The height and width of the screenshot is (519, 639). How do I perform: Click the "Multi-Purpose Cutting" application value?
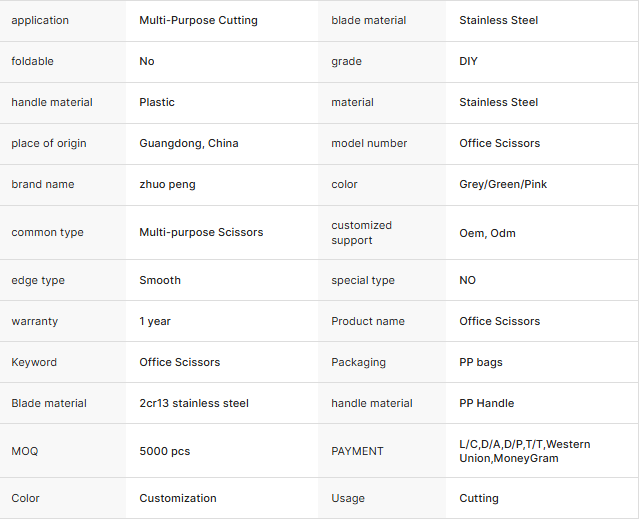[x=198, y=20]
